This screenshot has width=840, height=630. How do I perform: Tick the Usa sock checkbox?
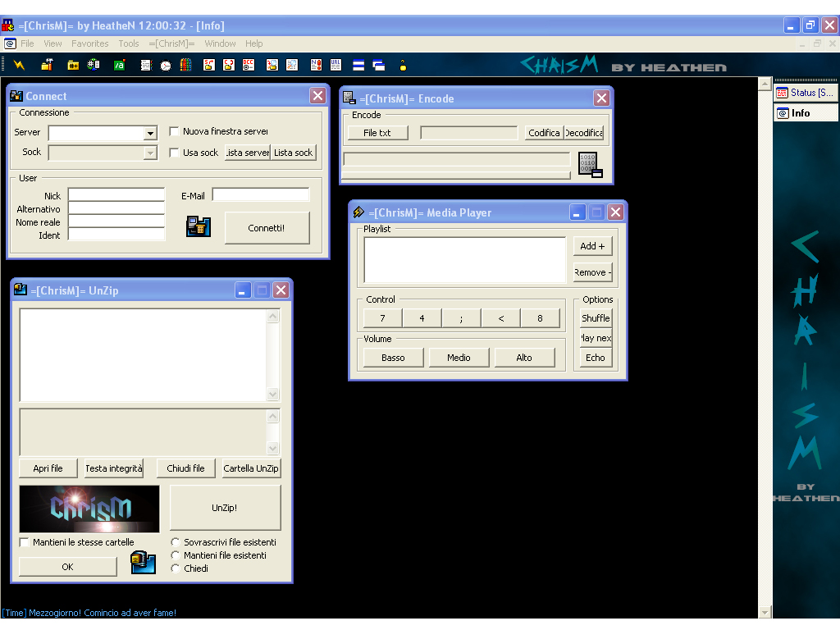pyautogui.click(x=174, y=153)
